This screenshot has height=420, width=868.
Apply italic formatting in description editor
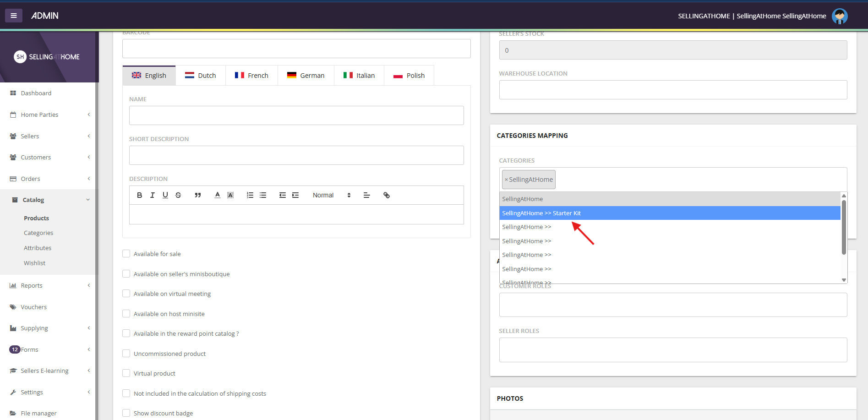click(153, 195)
